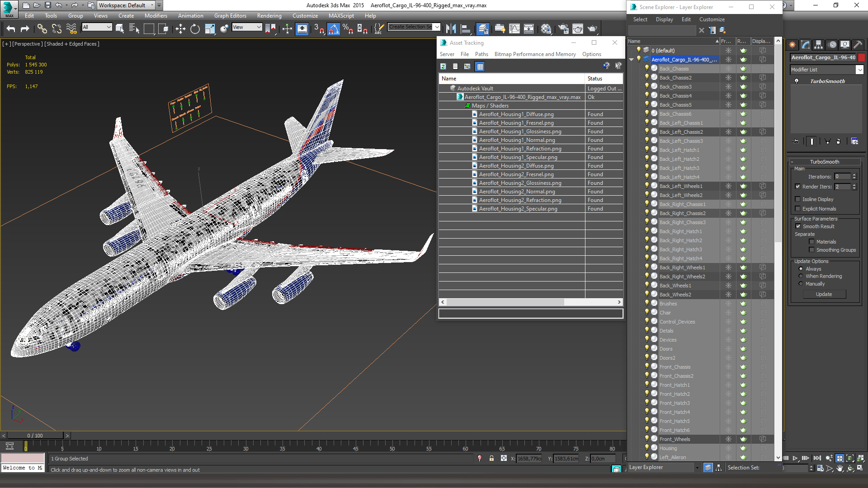Screen dimensions: 868x488
Task: Open the Utilities hammer tab in command panel
Action: tap(858, 44)
